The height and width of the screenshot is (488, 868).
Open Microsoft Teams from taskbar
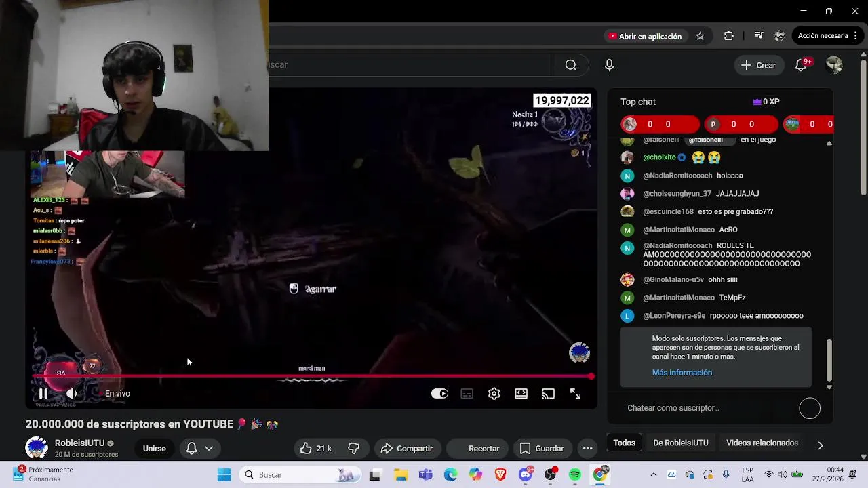point(425,474)
